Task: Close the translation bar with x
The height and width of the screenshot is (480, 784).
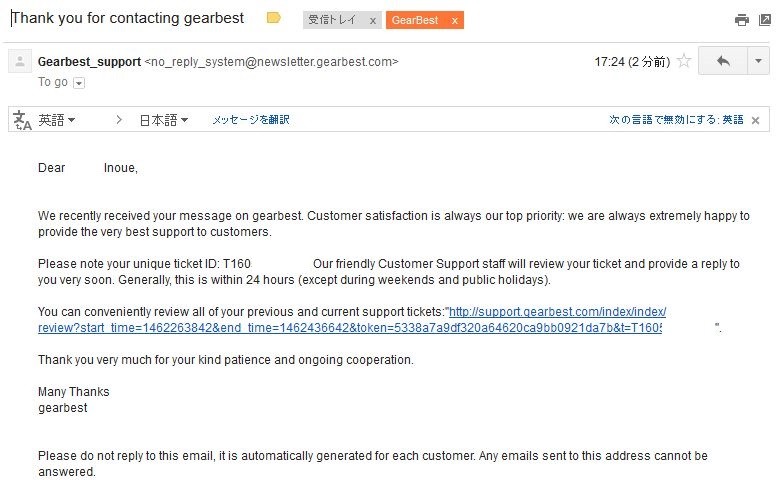Action: (756, 120)
